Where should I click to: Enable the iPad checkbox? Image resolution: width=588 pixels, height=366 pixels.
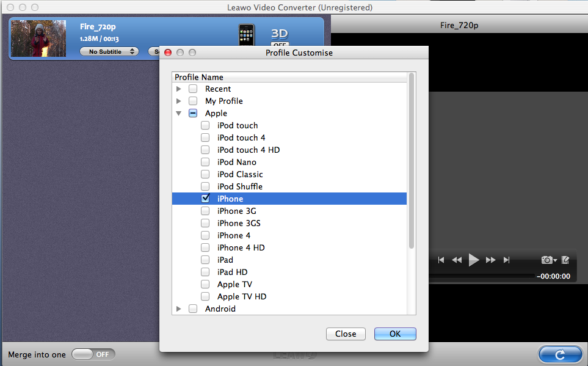click(205, 260)
